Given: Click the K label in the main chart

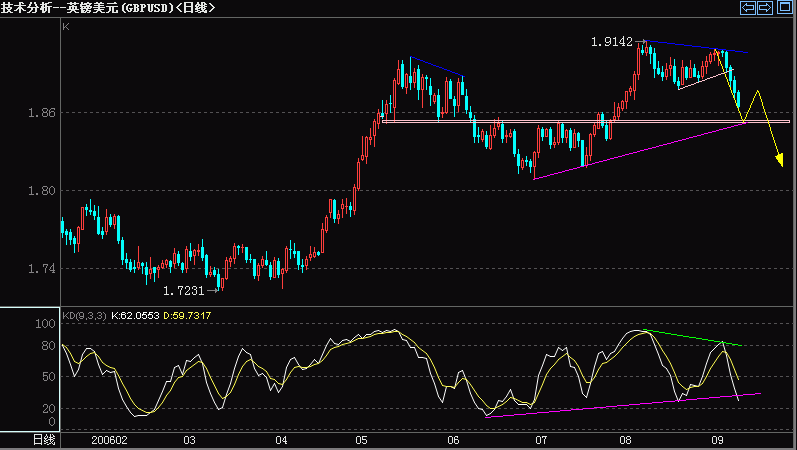Looking at the screenshot, I should (66, 26).
